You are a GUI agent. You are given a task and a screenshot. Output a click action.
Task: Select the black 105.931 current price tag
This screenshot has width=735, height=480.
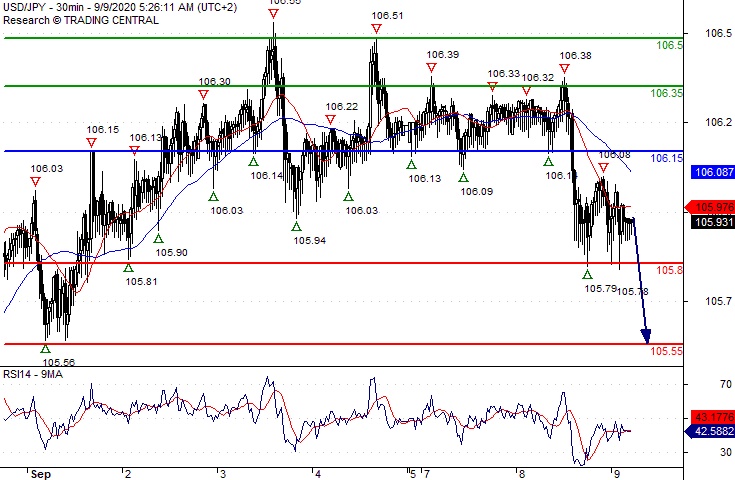pos(713,222)
